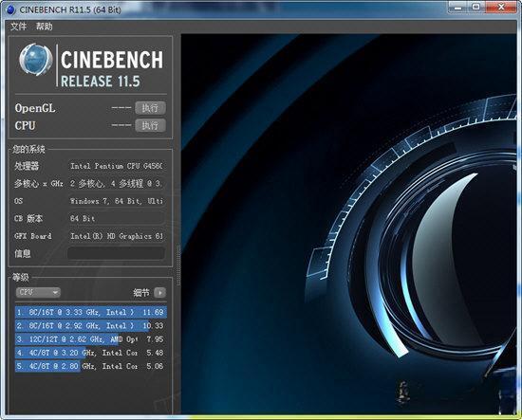Screen dimensions: 522x420
Task: Click the 64 Bit CB version field
Action: 116,218
